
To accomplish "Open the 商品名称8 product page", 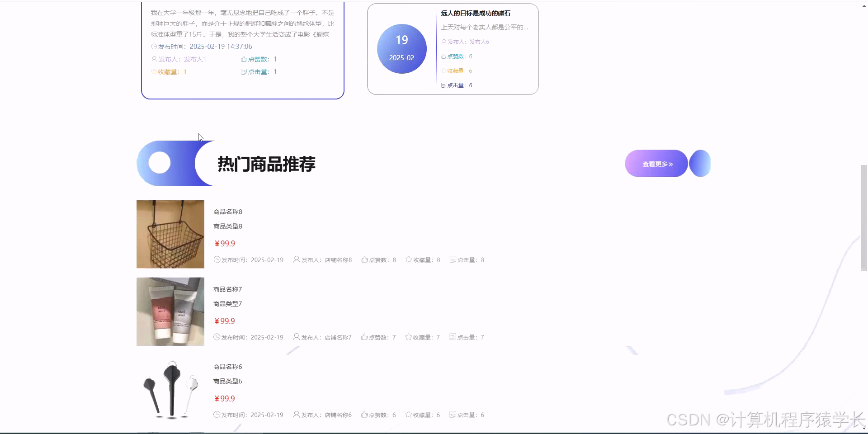I will 226,212.
